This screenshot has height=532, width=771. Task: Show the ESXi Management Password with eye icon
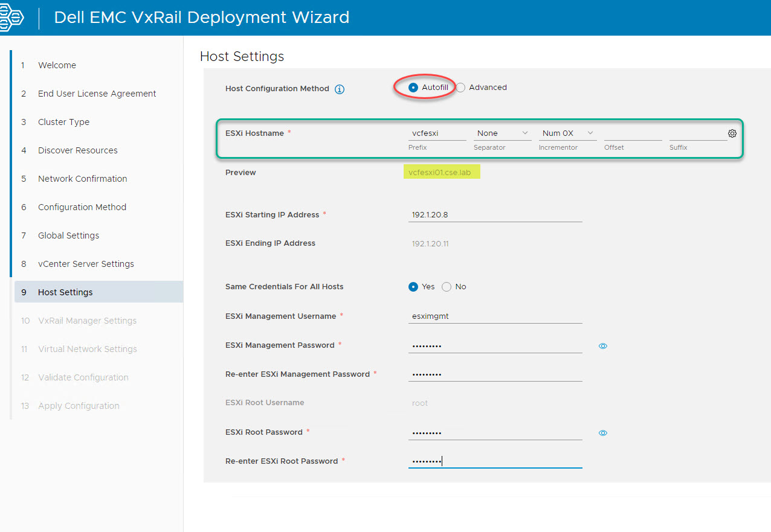coord(602,346)
